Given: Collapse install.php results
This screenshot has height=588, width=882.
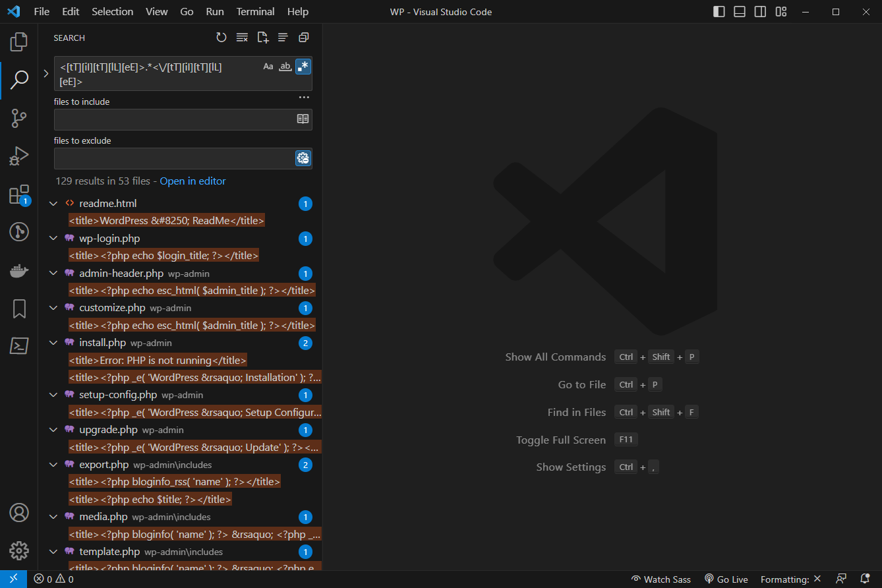Looking at the screenshot, I should (53, 343).
